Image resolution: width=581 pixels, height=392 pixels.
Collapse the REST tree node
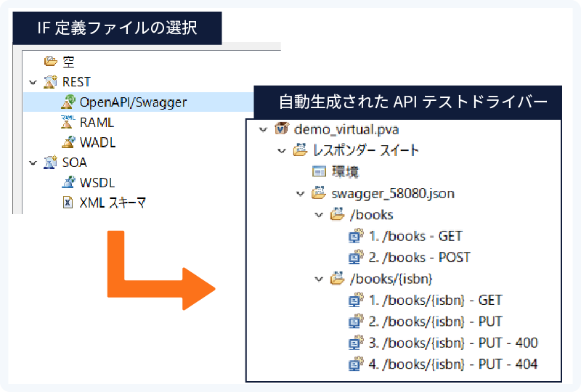pyautogui.click(x=33, y=82)
